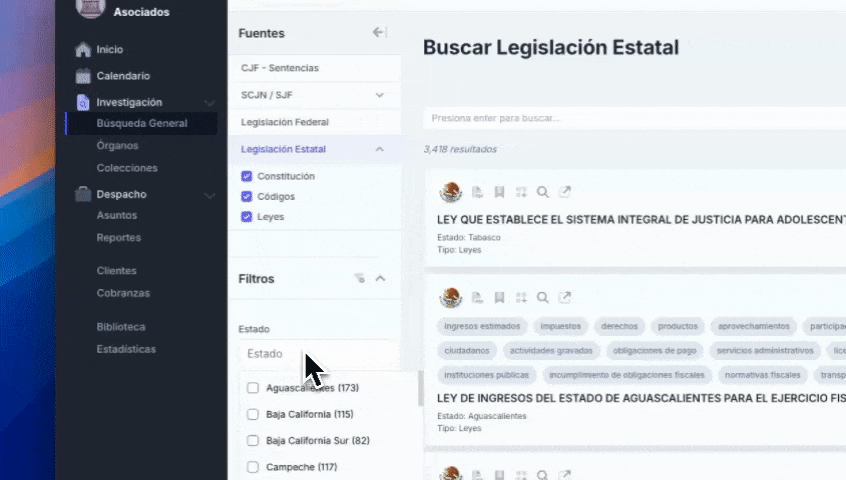Bookmark the Ley de Ingresos de Aguascalientes
Viewport: 846px width, 480px height.
[x=500, y=297]
